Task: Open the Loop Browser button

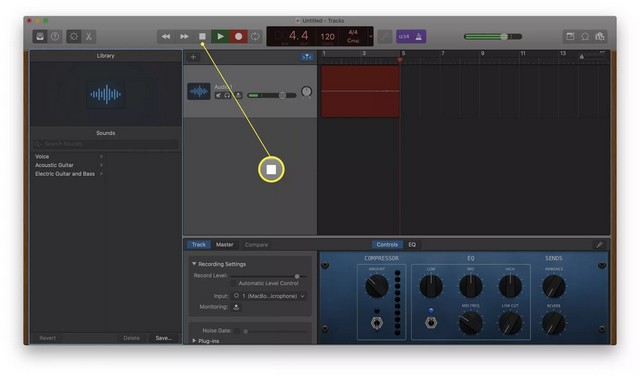Action: click(585, 36)
